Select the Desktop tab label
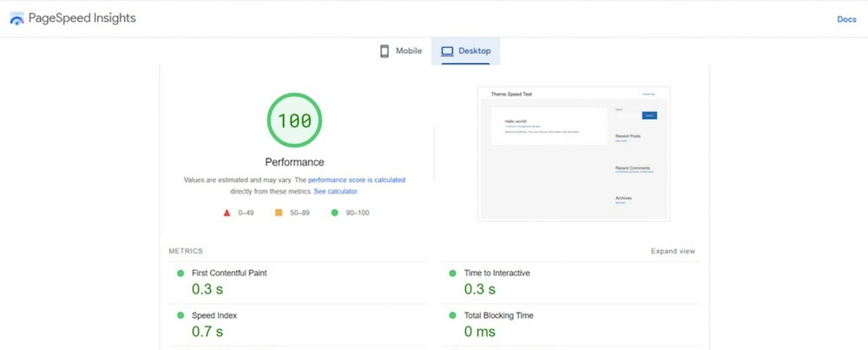Screen dimensions: 868x350 pos(474,51)
